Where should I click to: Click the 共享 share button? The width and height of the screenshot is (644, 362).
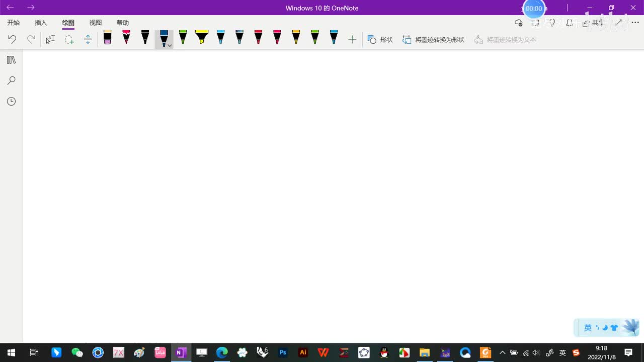click(593, 23)
